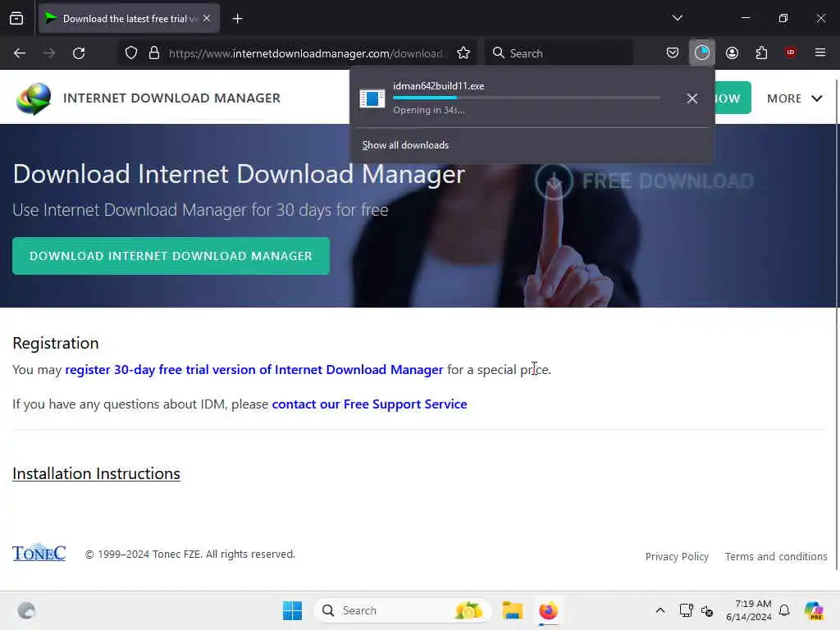This screenshot has height=630, width=840.
Task: Click Download Internet Download Manager green button
Action: point(171,256)
